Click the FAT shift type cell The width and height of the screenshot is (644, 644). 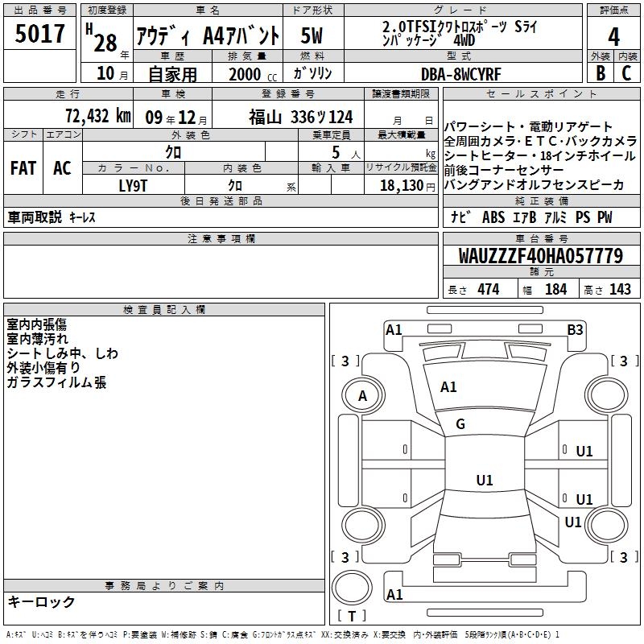23,168
